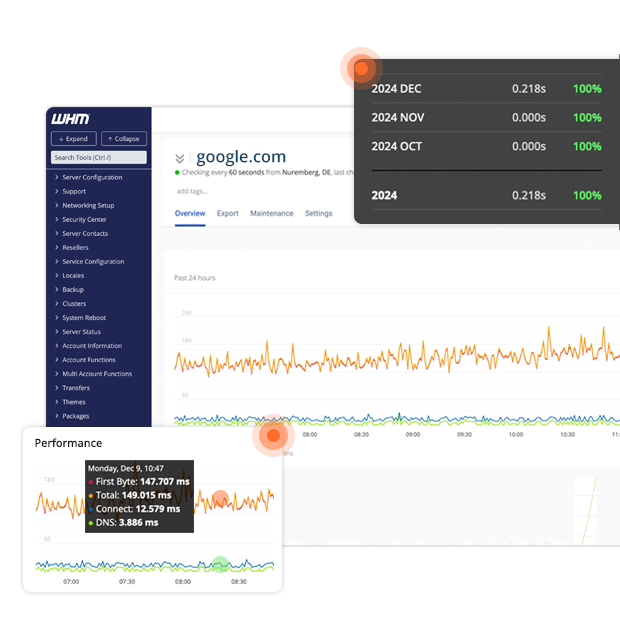Open Account Functions in sidebar

click(x=89, y=360)
